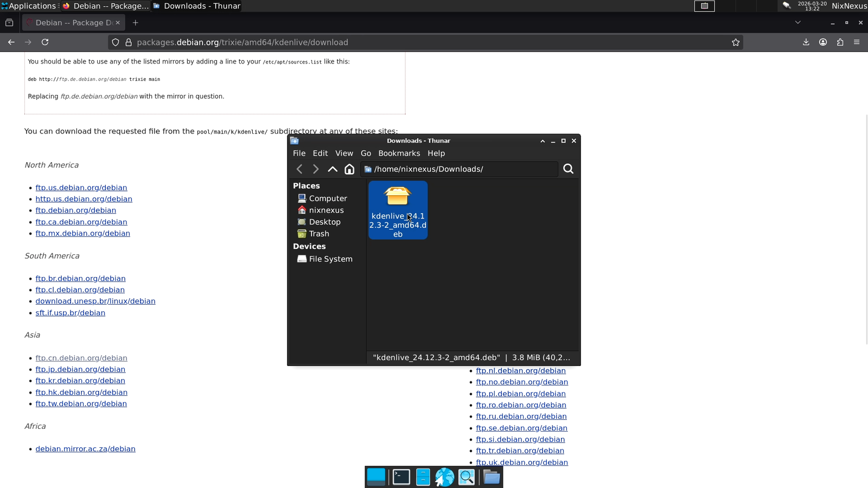
Task: Click Thunar location path field
Action: pos(459,169)
